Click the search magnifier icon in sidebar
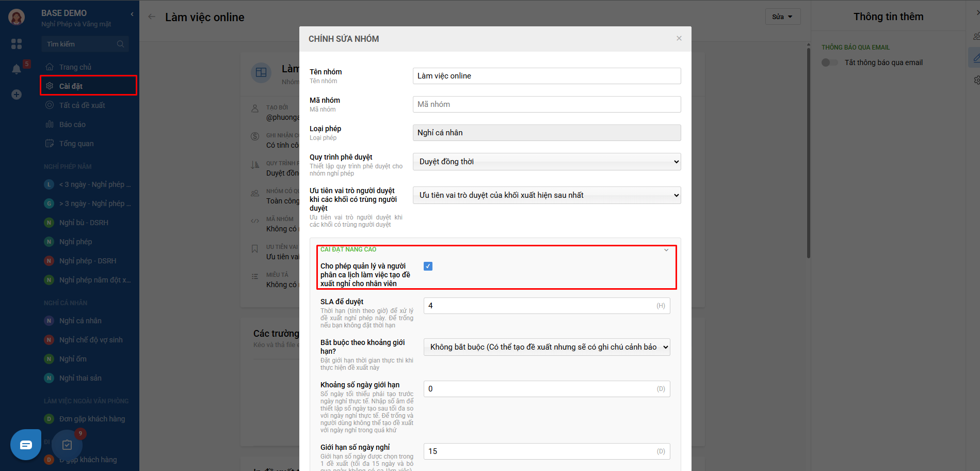Screen dimensions: 980x471 pos(120,44)
